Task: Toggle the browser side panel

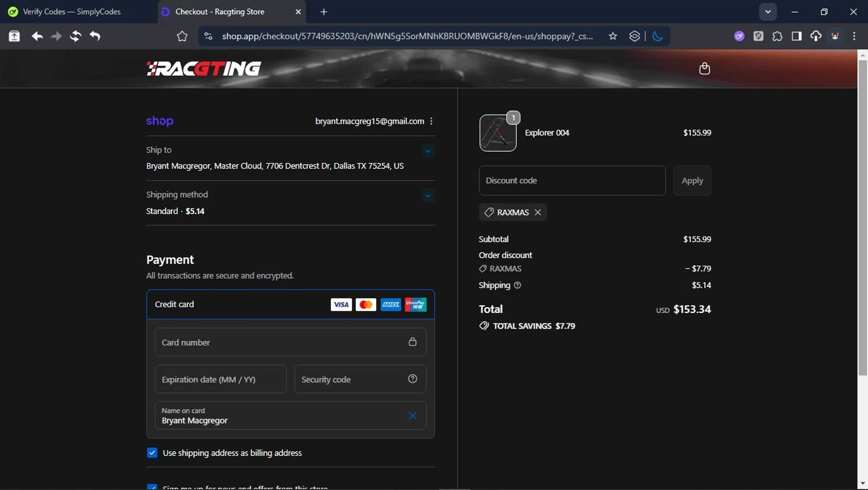Action: tap(797, 36)
